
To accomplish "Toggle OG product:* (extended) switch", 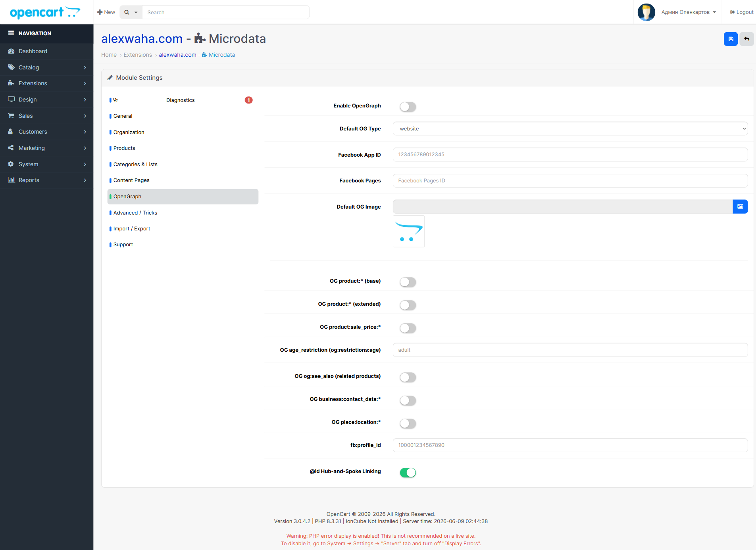I will coord(408,305).
